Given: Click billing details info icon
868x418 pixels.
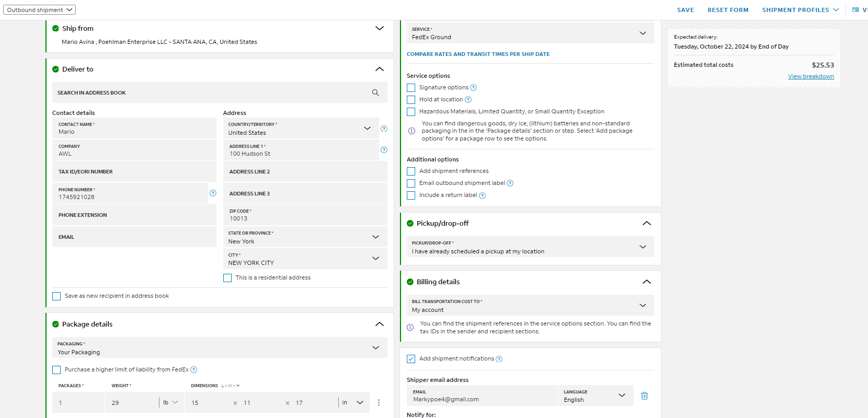Looking at the screenshot, I should click(410, 328).
